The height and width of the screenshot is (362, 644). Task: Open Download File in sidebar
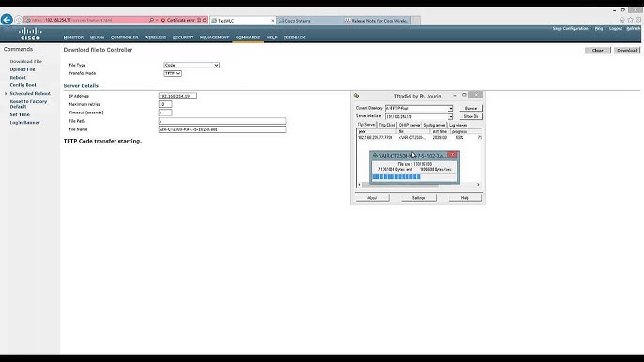pyautogui.click(x=26, y=62)
